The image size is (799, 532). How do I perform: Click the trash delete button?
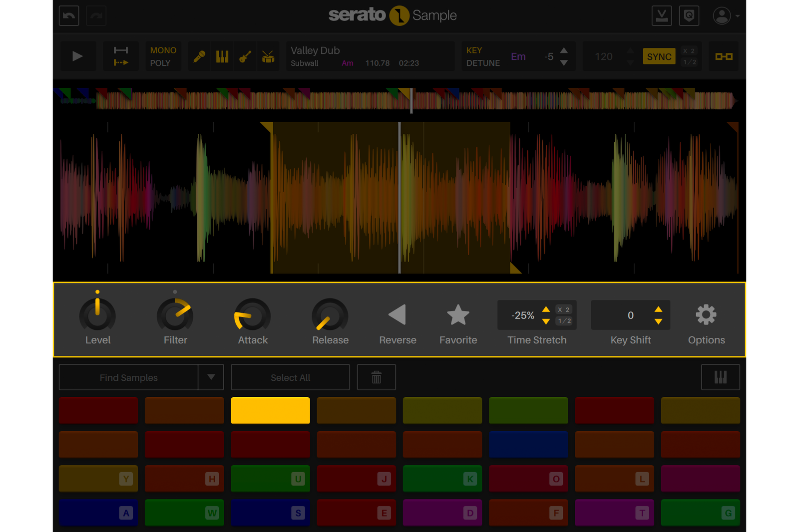[x=377, y=377]
